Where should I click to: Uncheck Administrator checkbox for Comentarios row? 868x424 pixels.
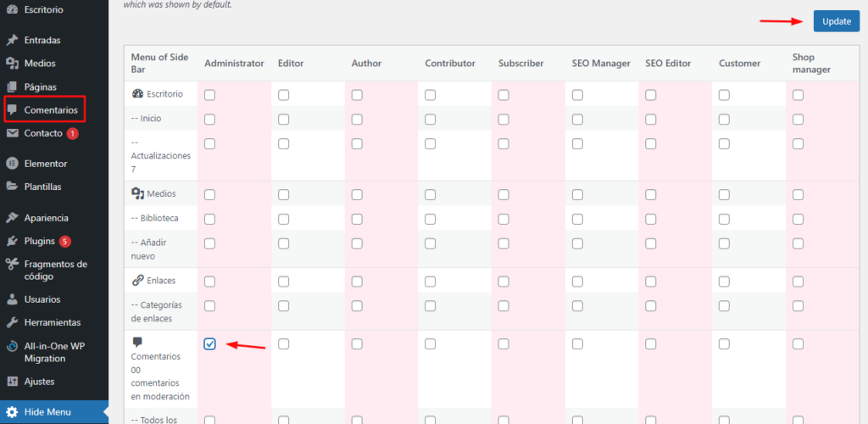tap(210, 343)
